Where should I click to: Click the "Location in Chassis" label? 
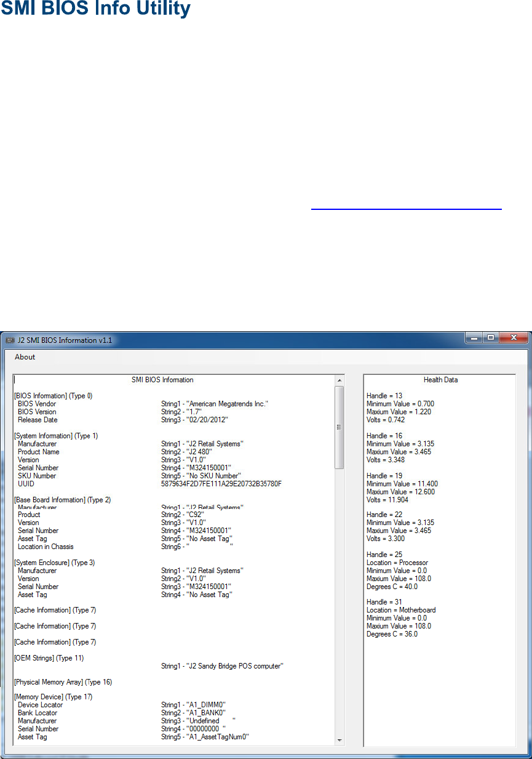(x=46, y=547)
